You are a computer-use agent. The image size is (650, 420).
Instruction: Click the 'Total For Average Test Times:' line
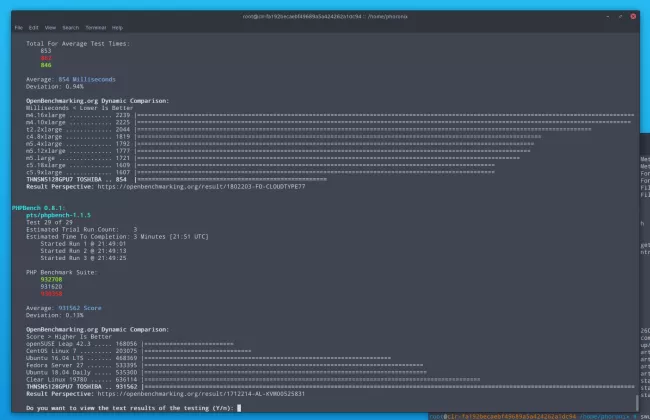pos(78,44)
